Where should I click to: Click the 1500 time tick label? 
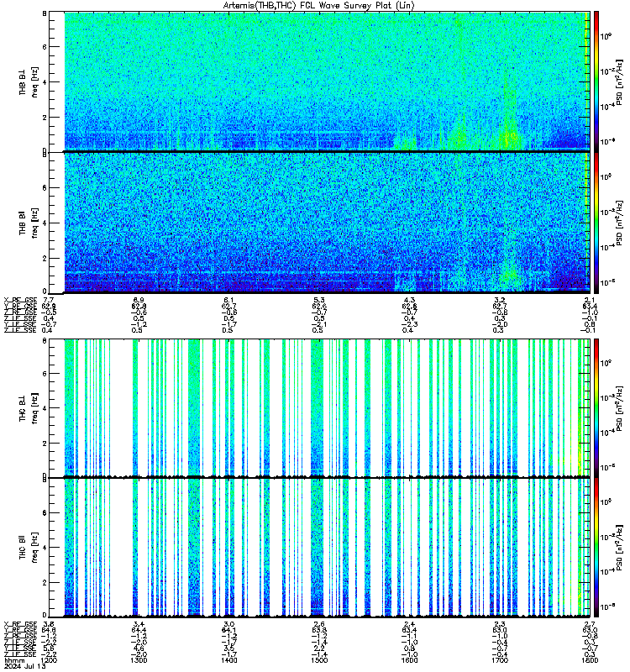coord(319,660)
